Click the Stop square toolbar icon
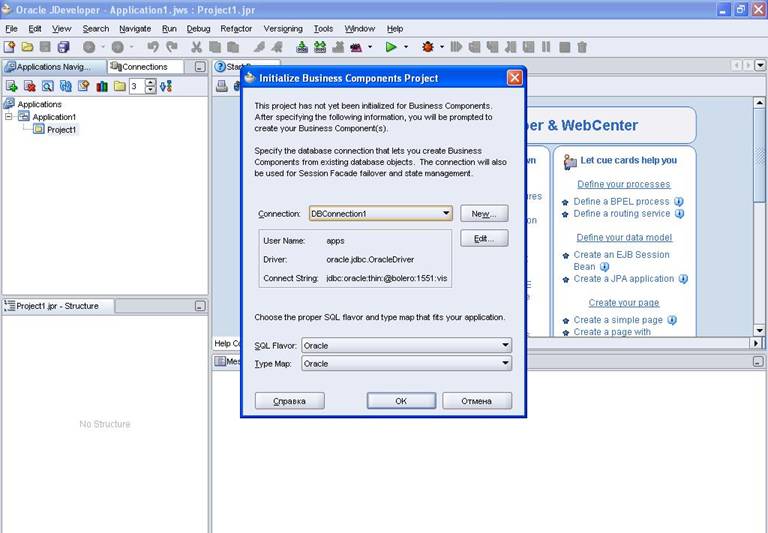Viewport: 768px width, 533px height. [564, 47]
